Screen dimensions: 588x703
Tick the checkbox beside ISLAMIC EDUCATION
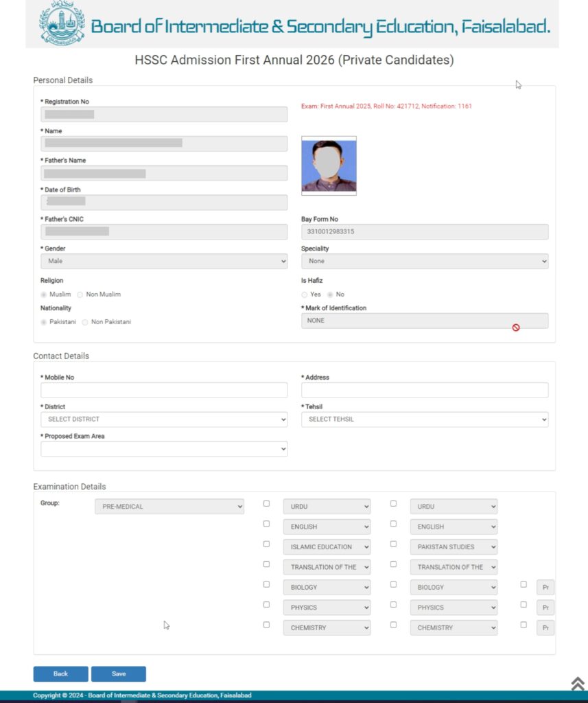point(266,544)
